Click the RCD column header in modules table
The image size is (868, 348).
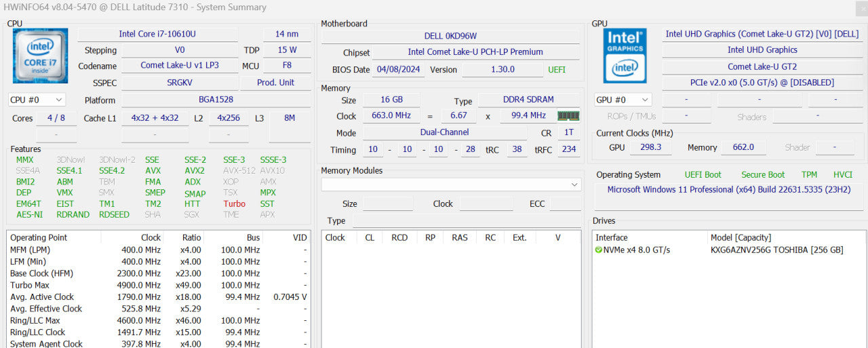(x=399, y=237)
